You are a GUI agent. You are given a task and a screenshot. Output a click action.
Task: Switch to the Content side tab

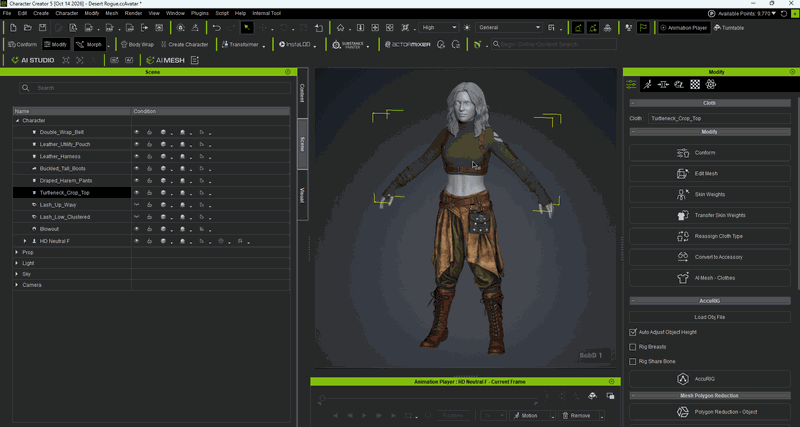(x=302, y=93)
